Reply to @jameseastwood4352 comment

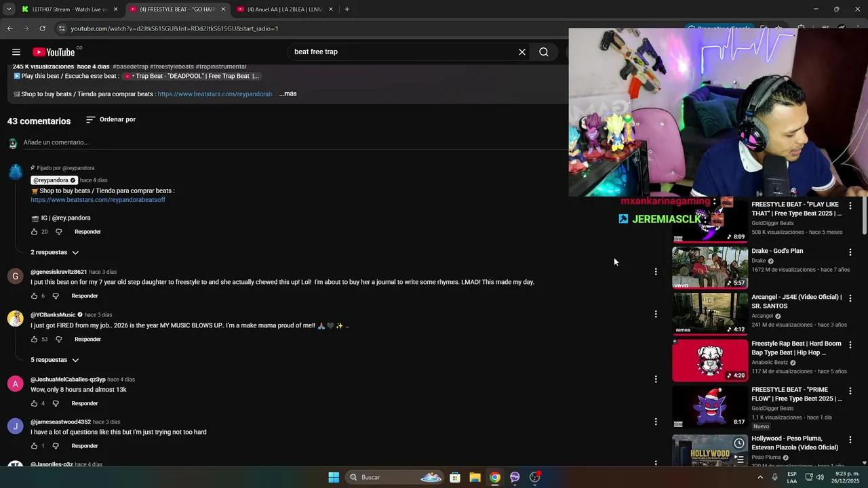(85, 446)
